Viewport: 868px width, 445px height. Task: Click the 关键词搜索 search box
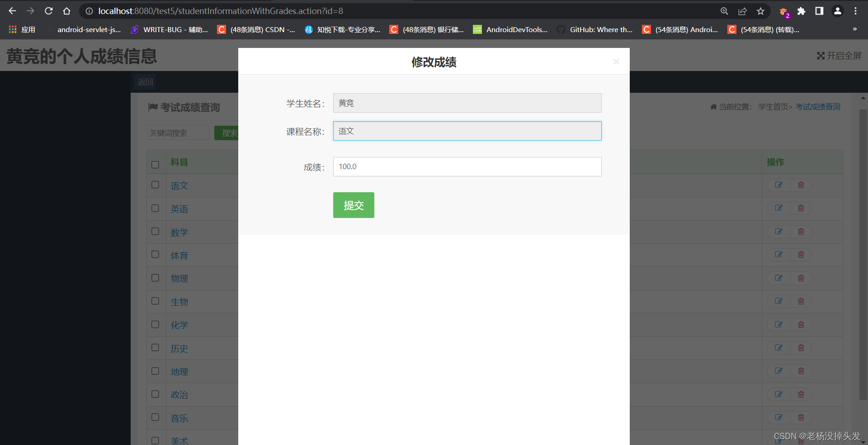click(x=178, y=133)
